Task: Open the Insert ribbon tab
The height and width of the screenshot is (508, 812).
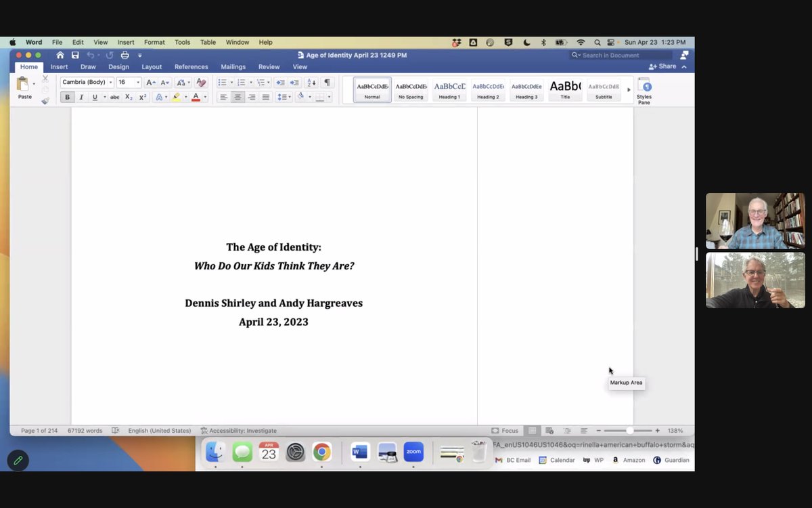Action: pyautogui.click(x=59, y=67)
